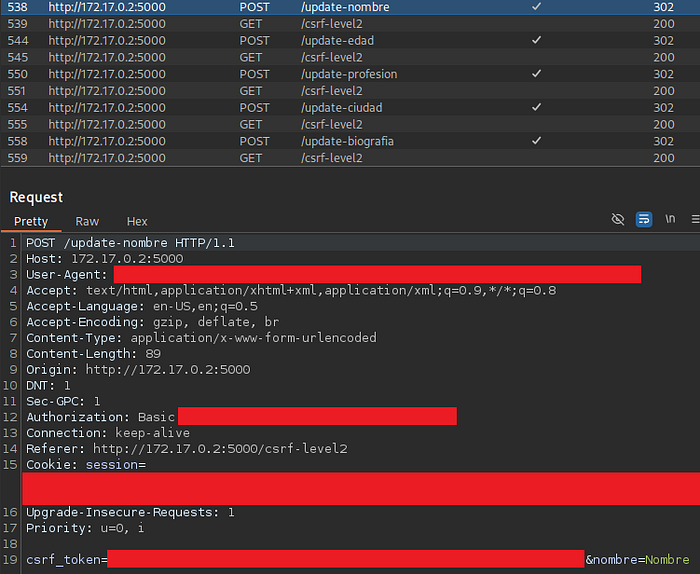Click the Accept header line

pos(291,291)
